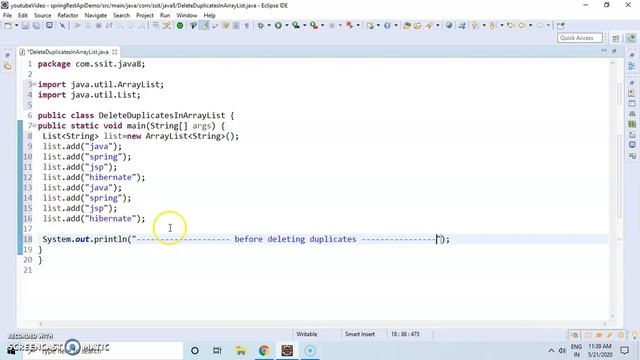Open File Explorer from the taskbar
Image resolution: width=640 pixels, height=360 pixels.
[241, 350]
